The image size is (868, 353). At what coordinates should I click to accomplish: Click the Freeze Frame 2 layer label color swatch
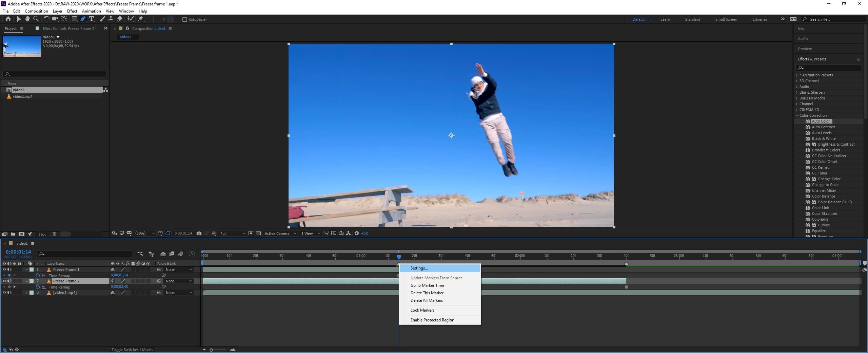point(32,281)
